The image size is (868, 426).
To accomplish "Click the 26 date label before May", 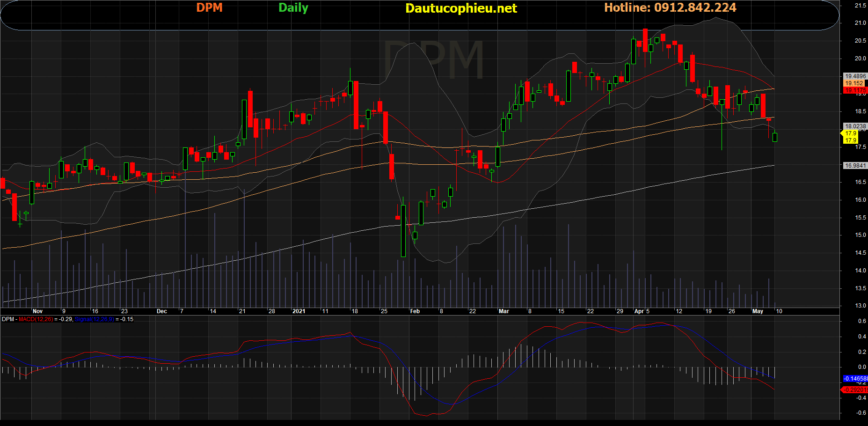I will [x=732, y=311].
